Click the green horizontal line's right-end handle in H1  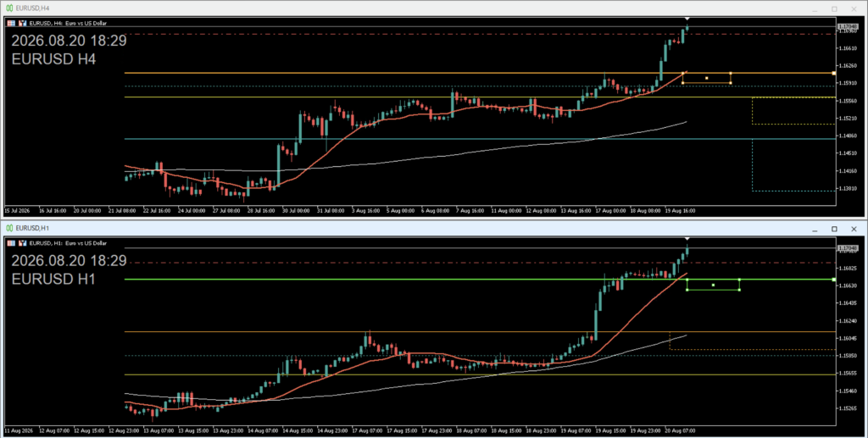tap(834, 280)
